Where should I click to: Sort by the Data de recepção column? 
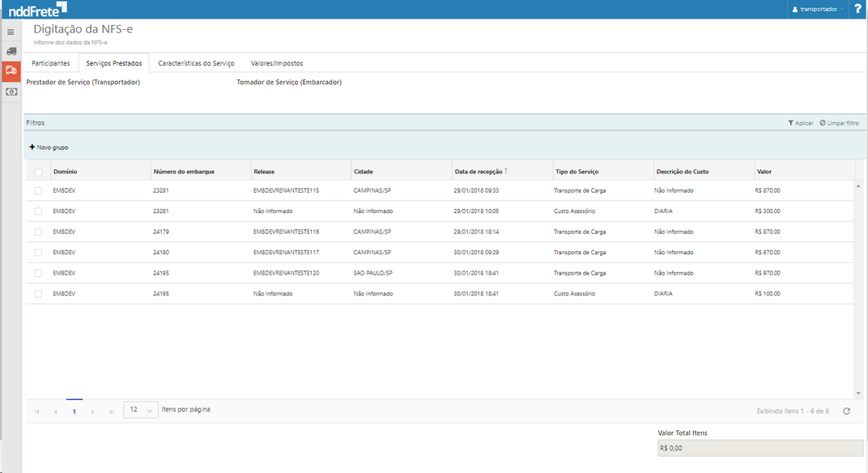[478, 172]
